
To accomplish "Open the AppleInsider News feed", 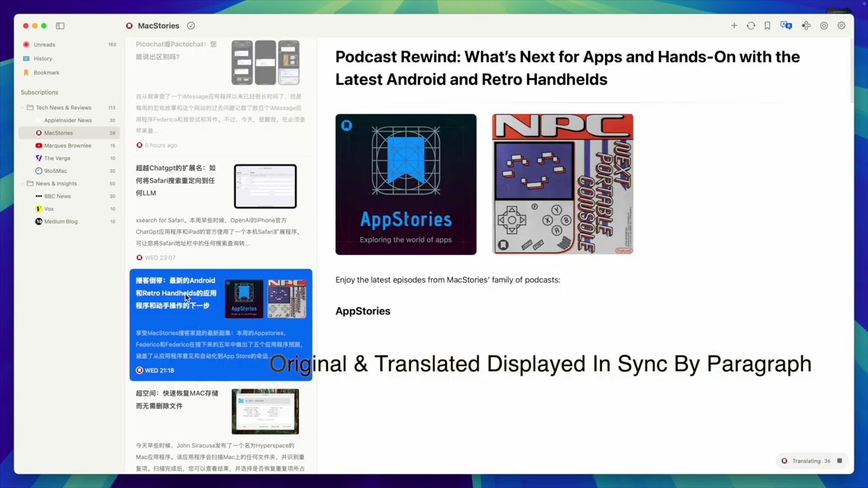I will click(69, 121).
